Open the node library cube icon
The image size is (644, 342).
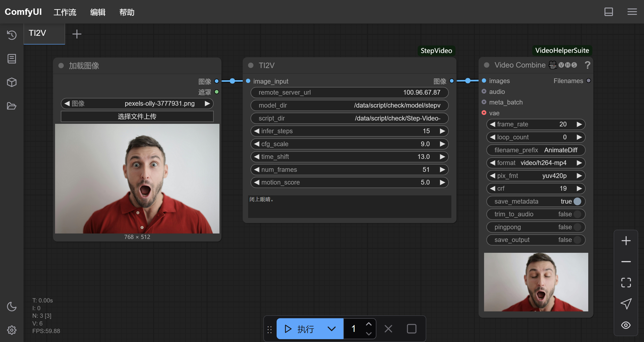click(x=12, y=82)
